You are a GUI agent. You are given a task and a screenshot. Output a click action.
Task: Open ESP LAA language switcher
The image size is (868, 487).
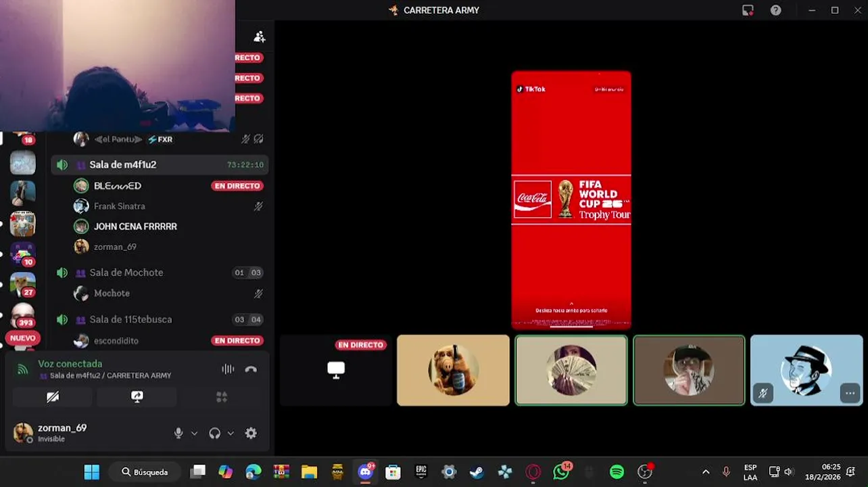pos(750,472)
